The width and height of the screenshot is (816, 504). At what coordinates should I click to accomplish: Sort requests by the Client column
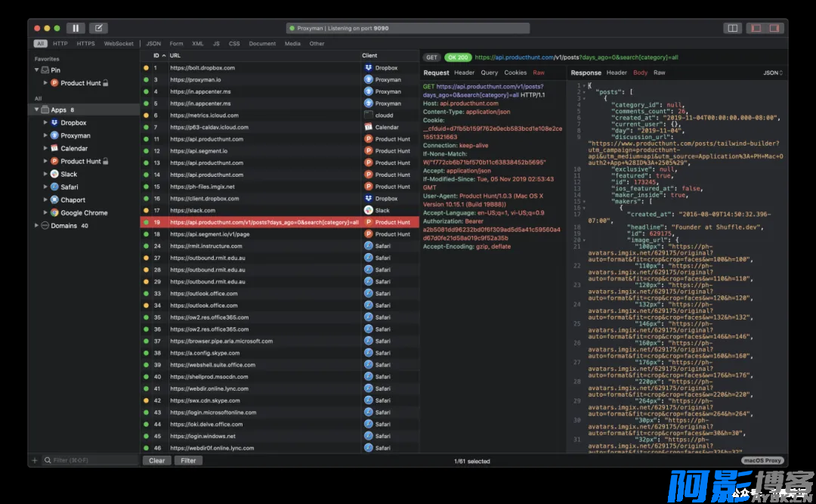[369, 56]
